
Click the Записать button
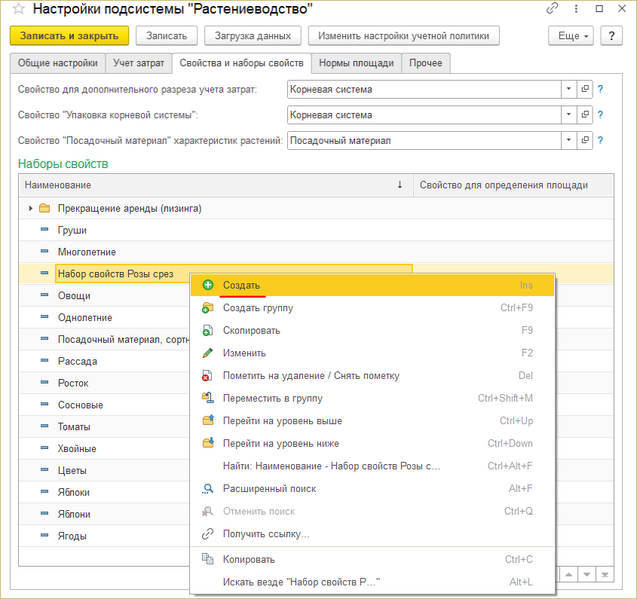167,36
